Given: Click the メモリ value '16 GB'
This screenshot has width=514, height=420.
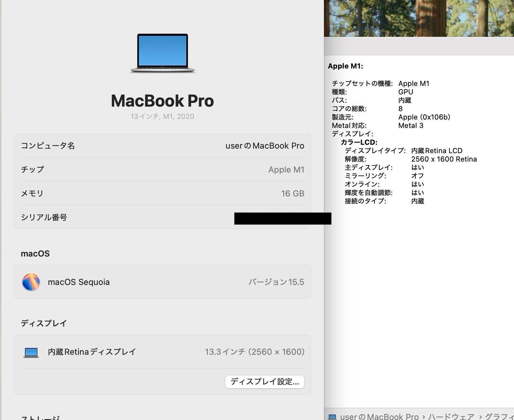Looking at the screenshot, I should tap(293, 194).
